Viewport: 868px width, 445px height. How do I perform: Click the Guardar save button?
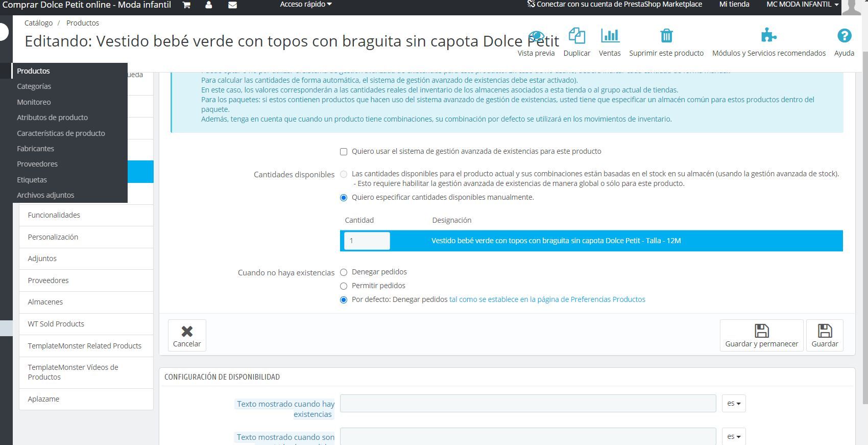point(825,335)
